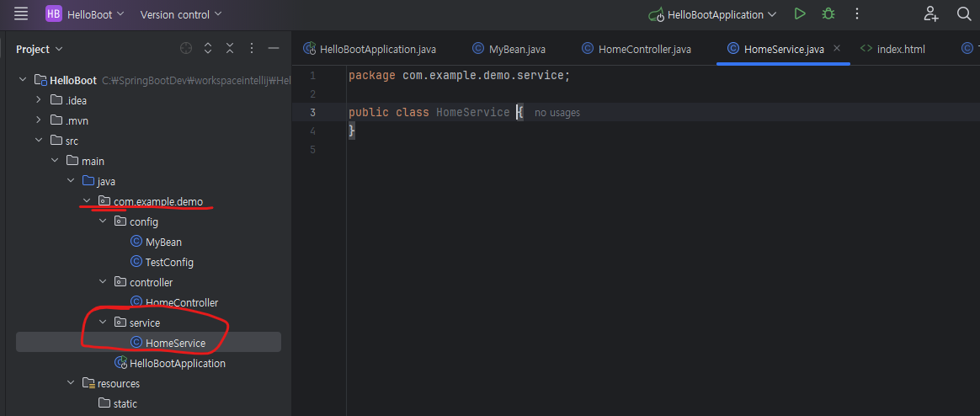
Task: Click Collapse All in Project panel
Action: tap(230, 48)
